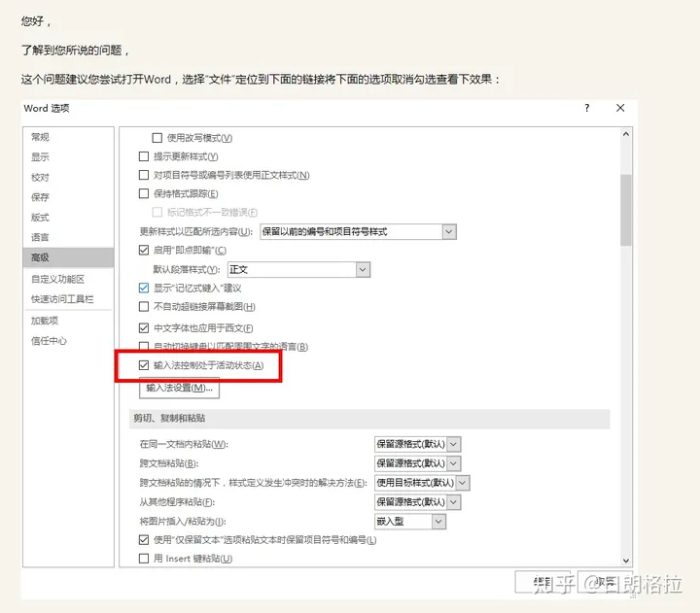The height and width of the screenshot is (613, 700).
Task: Switch to 版式 category
Action: click(x=69, y=218)
